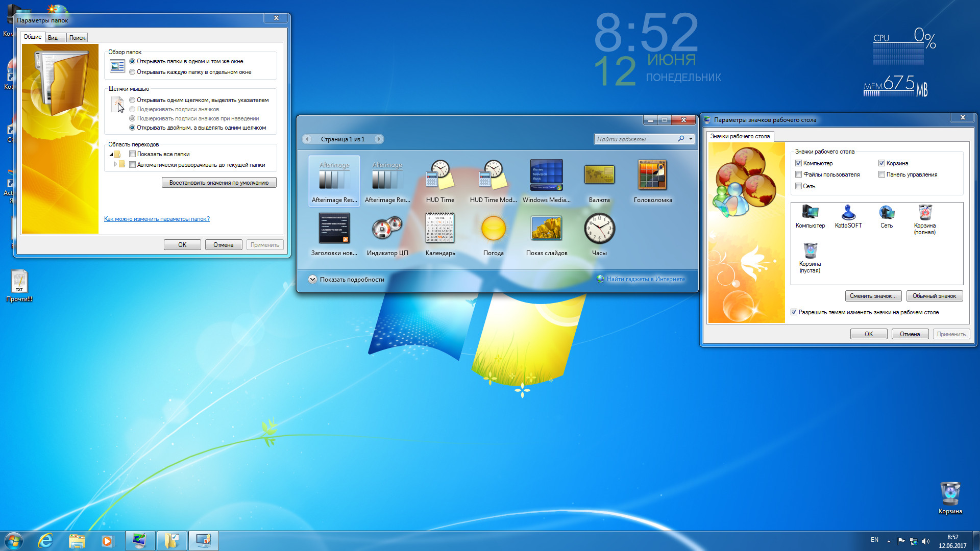
Task: Select the HUD Time Mod gadget
Action: [493, 181]
